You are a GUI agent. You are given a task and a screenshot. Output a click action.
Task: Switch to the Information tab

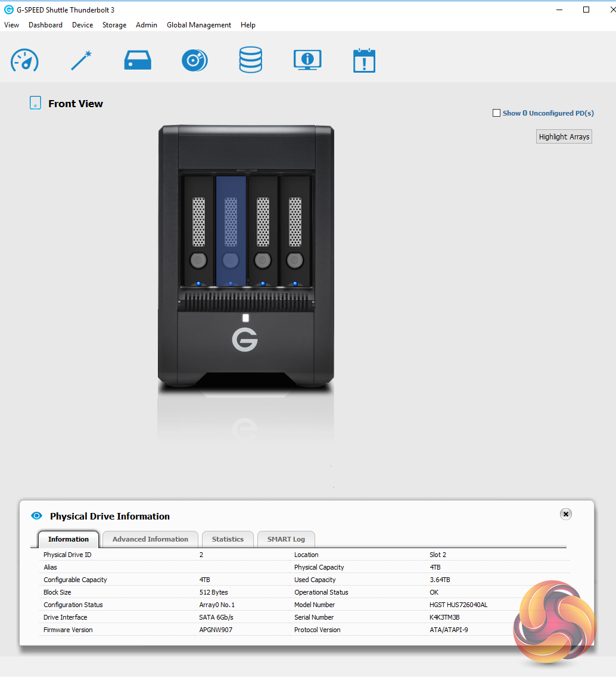coord(69,539)
